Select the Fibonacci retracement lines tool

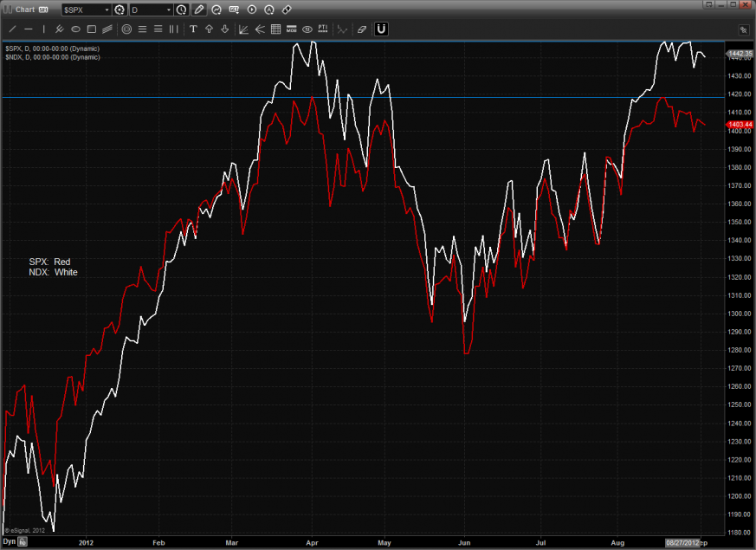(x=142, y=29)
